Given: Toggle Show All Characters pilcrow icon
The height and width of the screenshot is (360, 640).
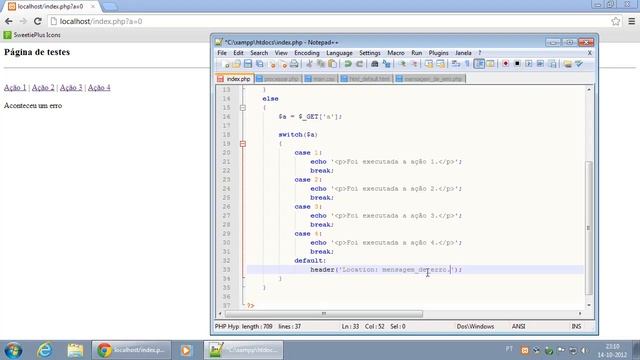Looking at the screenshot, I should point(467,64).
